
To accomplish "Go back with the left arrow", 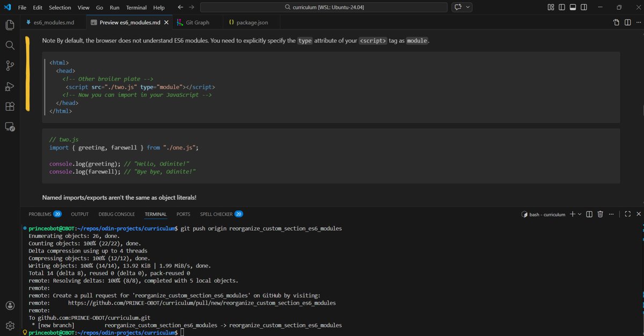I will (180, 8).
